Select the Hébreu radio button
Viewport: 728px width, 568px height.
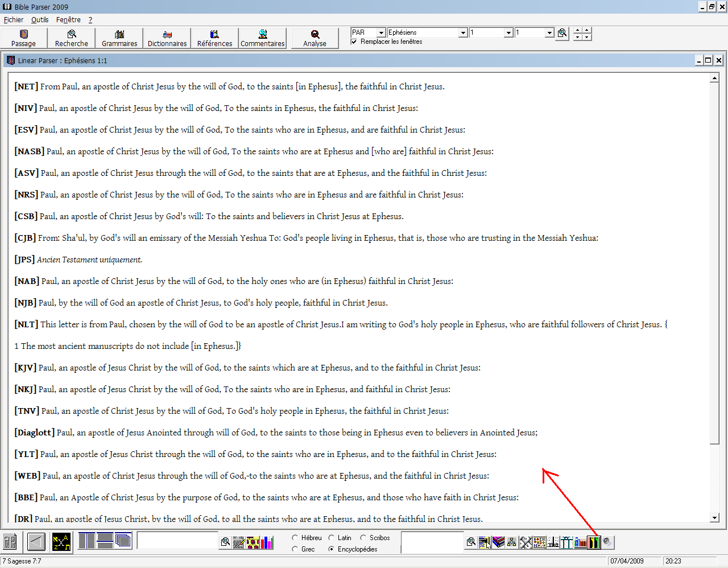click(x=295, y=537)
